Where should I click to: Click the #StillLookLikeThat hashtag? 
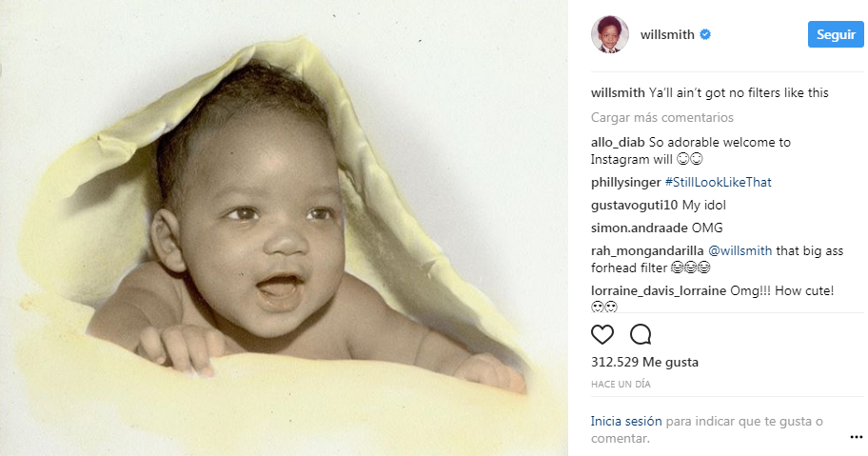pyautogui.click(x=718, y=182)
